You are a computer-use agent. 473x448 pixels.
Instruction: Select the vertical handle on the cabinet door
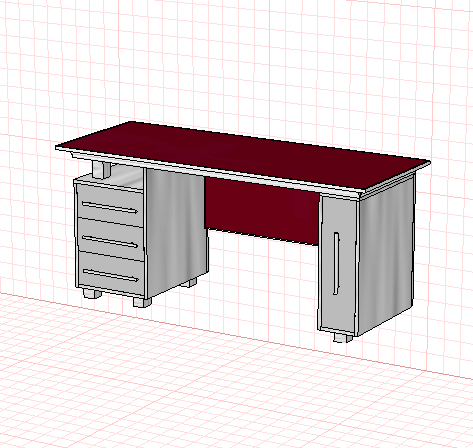336,263
